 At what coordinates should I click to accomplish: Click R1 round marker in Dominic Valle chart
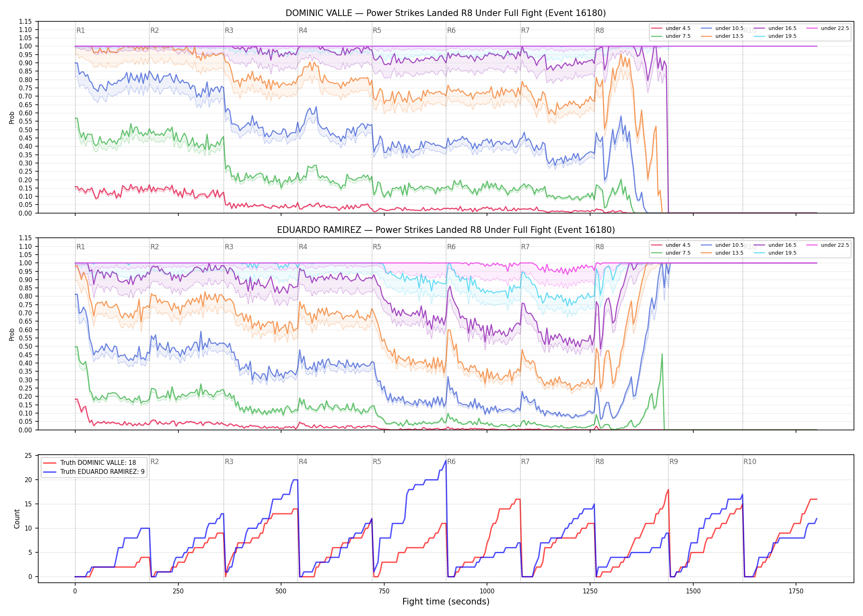(x=81, y=30)
